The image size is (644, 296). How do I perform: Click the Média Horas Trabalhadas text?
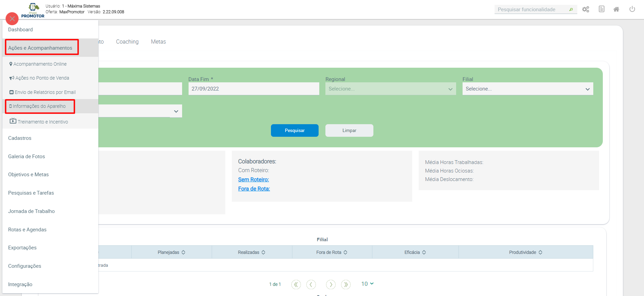click(454, 162)
